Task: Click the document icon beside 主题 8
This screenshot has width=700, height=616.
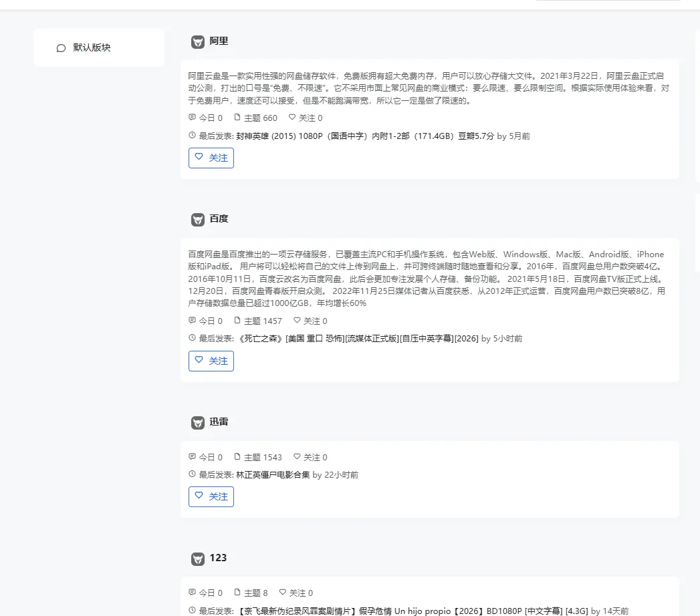Action: [x=237, y=592]
